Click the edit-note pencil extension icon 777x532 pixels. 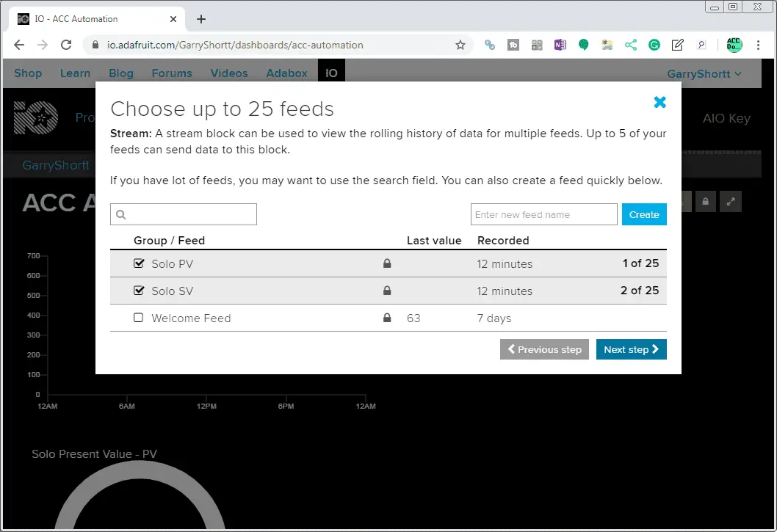coord(677,45)
